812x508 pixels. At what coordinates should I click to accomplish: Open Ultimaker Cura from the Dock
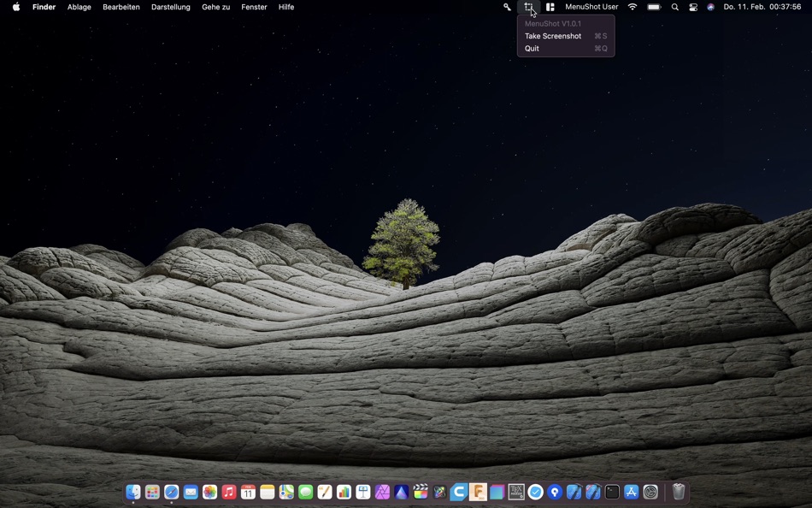[459, 492]
